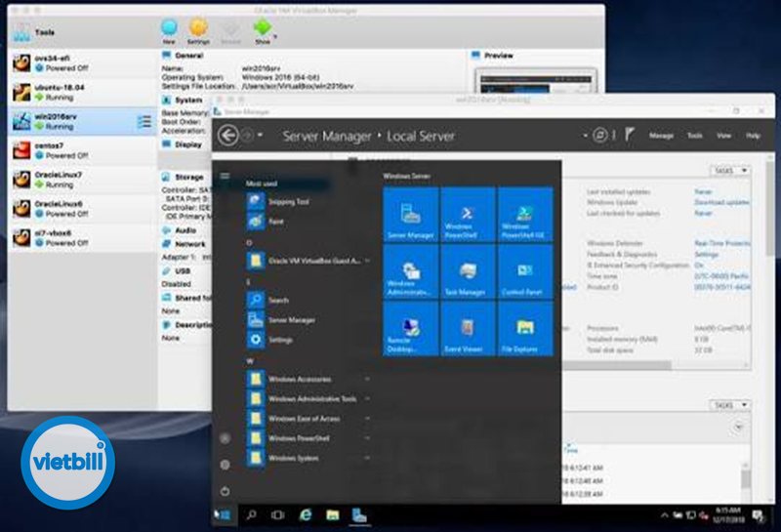Open the Task Manager tile
Viewport: 781px width, 532px height.
click(468, 271)
